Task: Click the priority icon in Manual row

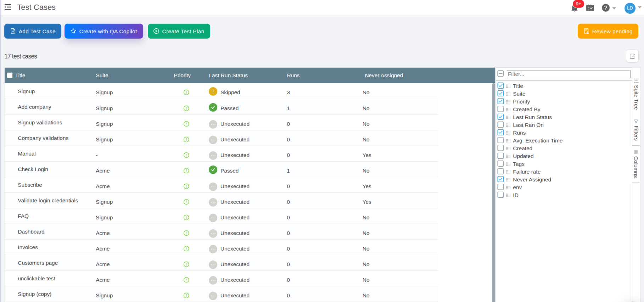Action: (186, 155)
